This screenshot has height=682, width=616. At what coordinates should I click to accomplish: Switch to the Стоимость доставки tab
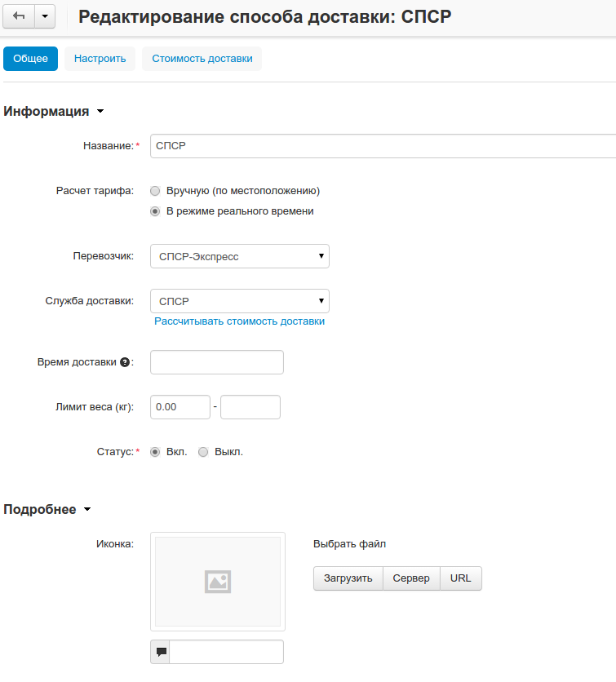[202, 59]
